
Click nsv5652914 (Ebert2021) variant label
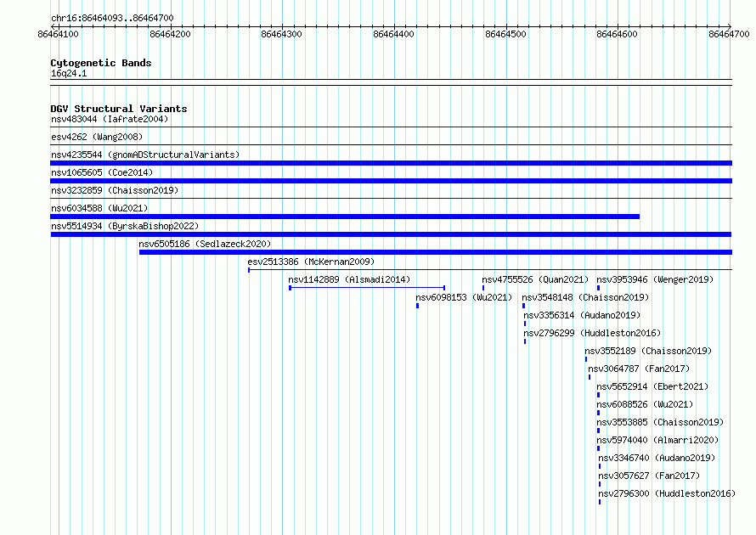coord(652,386)
